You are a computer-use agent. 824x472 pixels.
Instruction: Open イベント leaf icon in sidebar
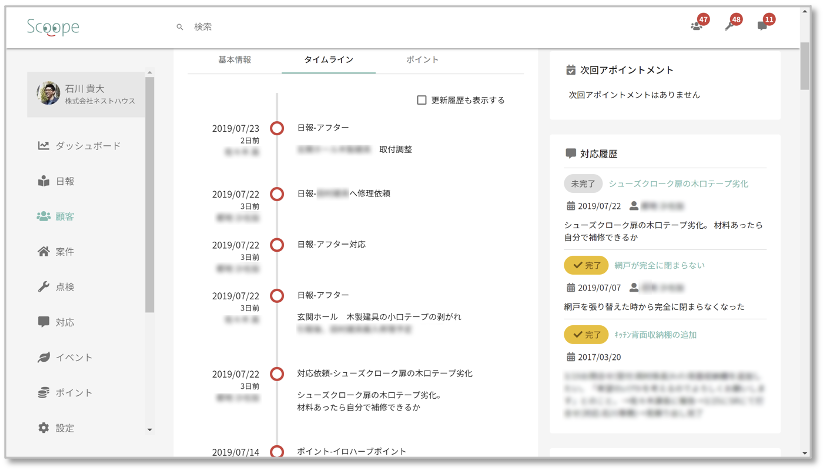(x=43, y=357)
